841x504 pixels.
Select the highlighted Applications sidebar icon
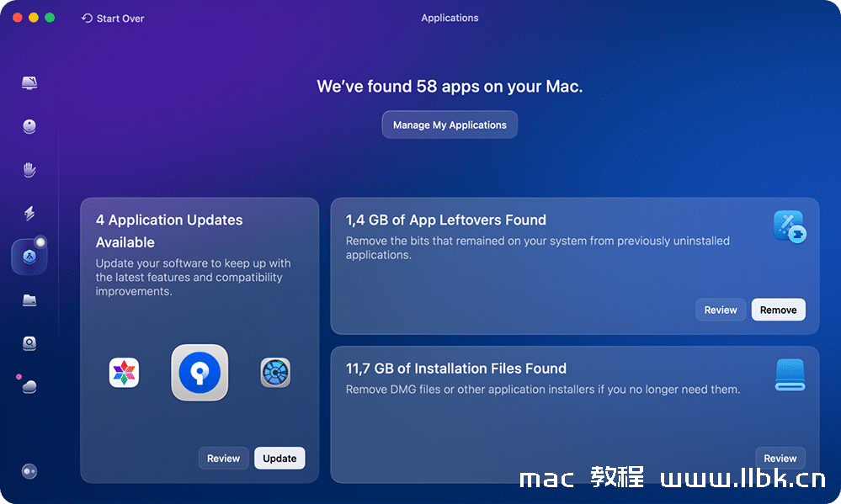29,257
